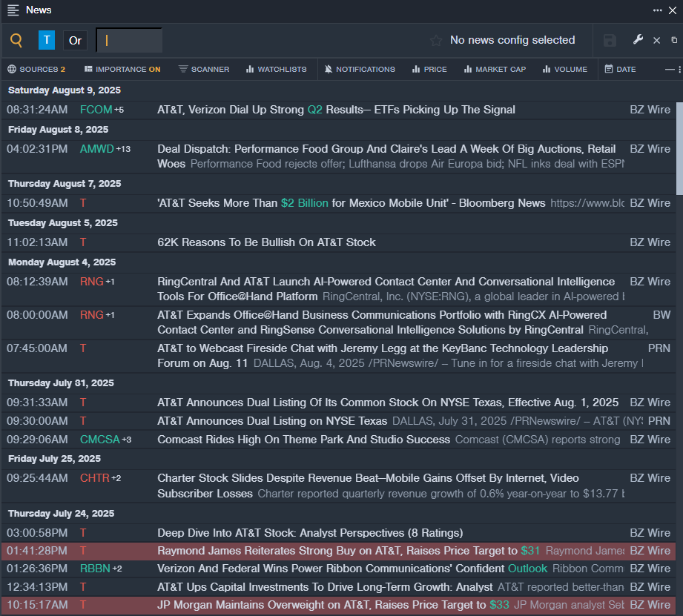This screenshot has width=683, height=616.
Task: Click the FCOM ticker link
Action: tap(96, 110)
